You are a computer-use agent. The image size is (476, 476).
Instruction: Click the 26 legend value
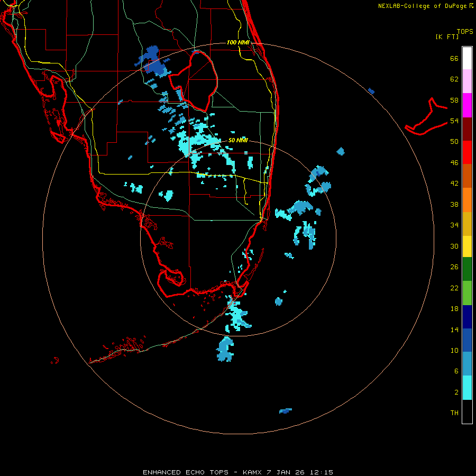(x=454, y=267)
